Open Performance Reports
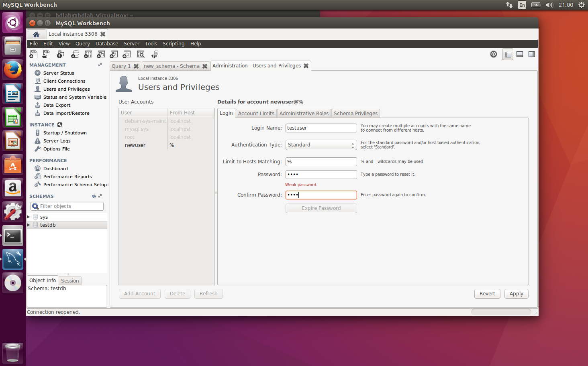This screenshot has height=366, width=588. [x=67, y=177]
